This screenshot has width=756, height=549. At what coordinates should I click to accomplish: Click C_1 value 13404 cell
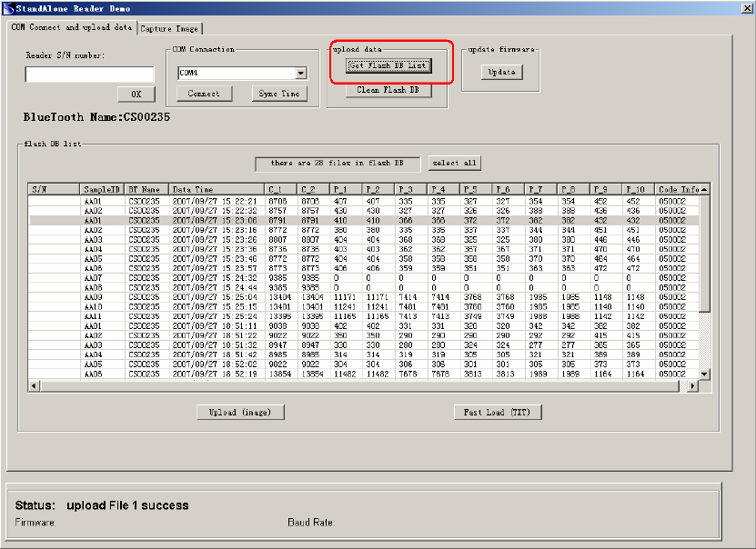pyautogui.click(x=279, y=297)
